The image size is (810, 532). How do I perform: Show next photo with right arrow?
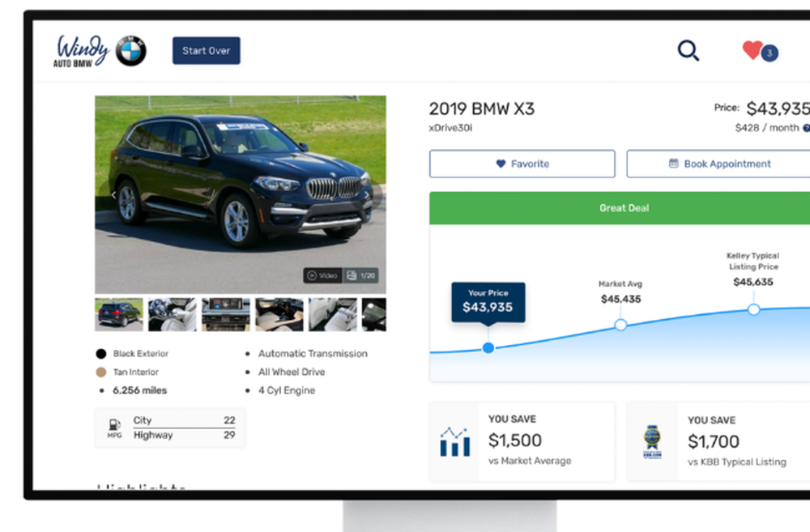pos(367,195)
